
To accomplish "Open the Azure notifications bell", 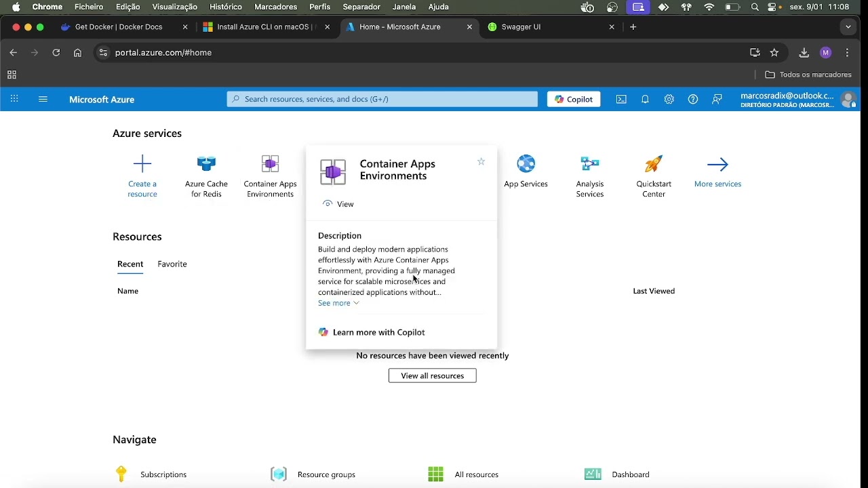I will (645, 99).
